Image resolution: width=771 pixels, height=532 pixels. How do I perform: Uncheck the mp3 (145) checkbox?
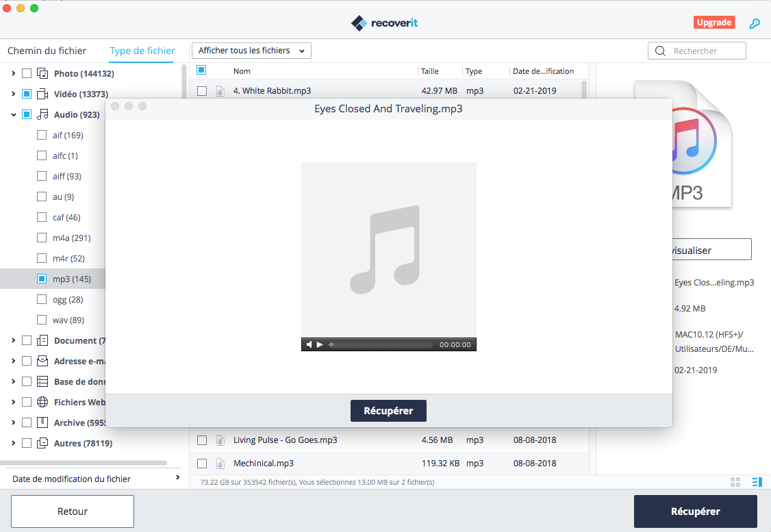(x=42, y=279)
